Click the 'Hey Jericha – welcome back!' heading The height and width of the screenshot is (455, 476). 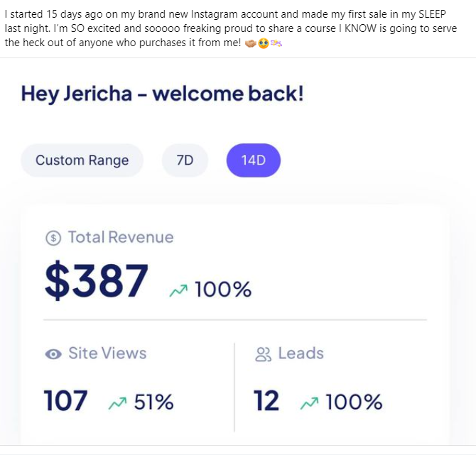[x=163, y=93]
